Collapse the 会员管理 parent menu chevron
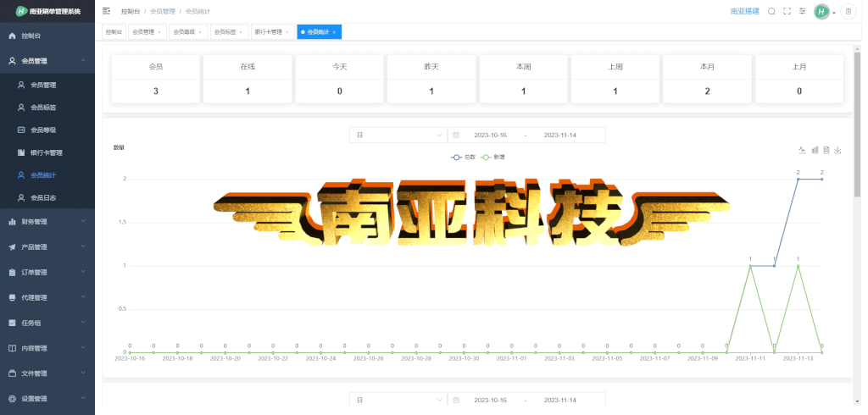The width and height of the screenshot is (868, 415). tap(83, 61)
